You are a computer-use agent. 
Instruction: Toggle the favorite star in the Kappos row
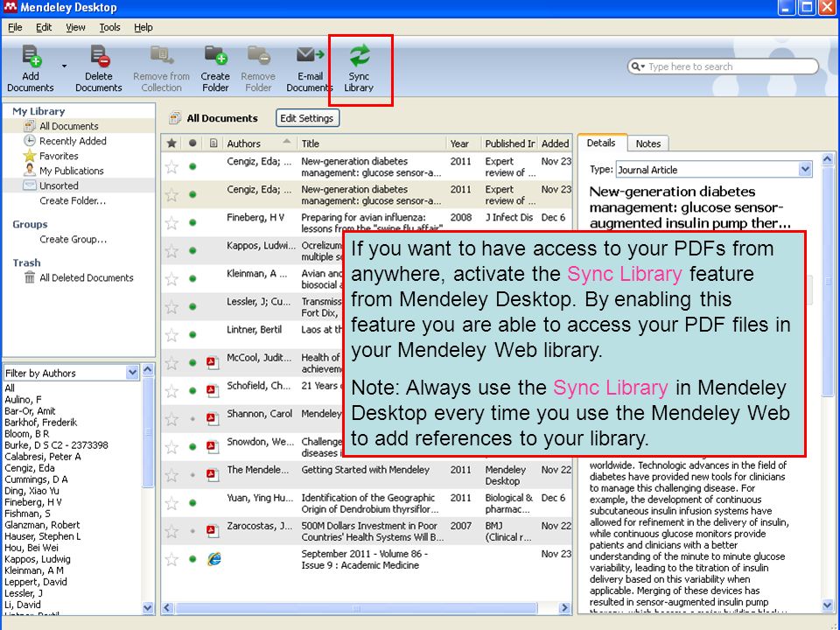point(171,251)
